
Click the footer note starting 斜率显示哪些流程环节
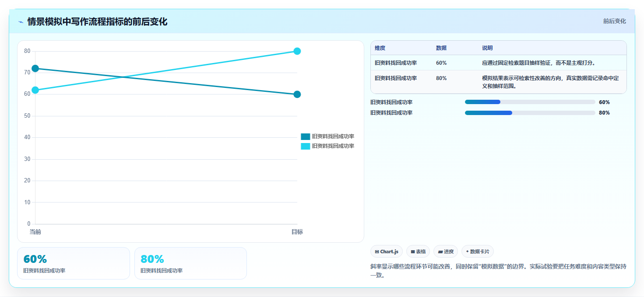[x=498, y=271]
